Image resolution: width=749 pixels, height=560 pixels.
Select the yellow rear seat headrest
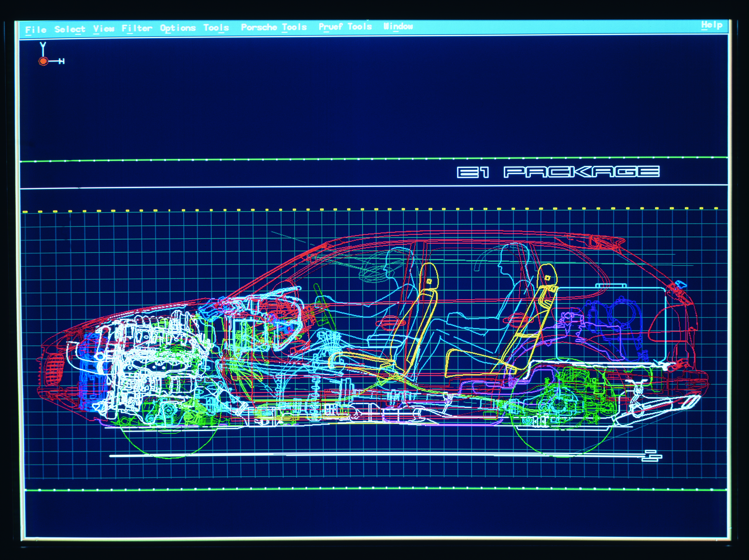[547, 275]
